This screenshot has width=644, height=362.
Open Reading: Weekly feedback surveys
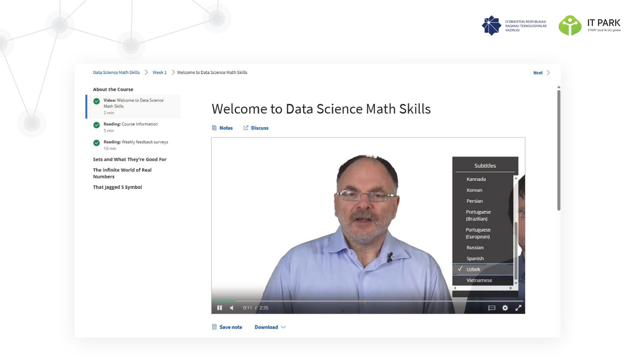click(x=136, y=142)
